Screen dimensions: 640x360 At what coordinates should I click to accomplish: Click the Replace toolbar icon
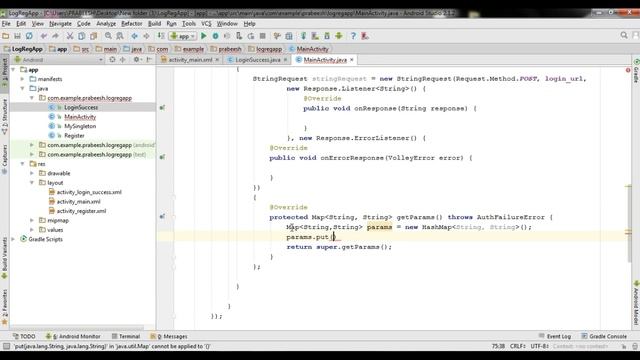pyautogui.click(x=120, y=36)
